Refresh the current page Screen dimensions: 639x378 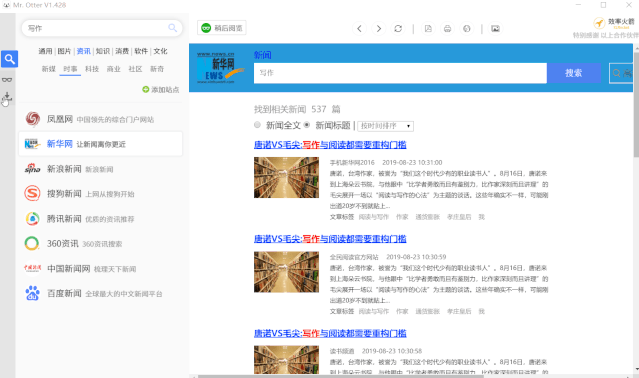click(398, 29)
